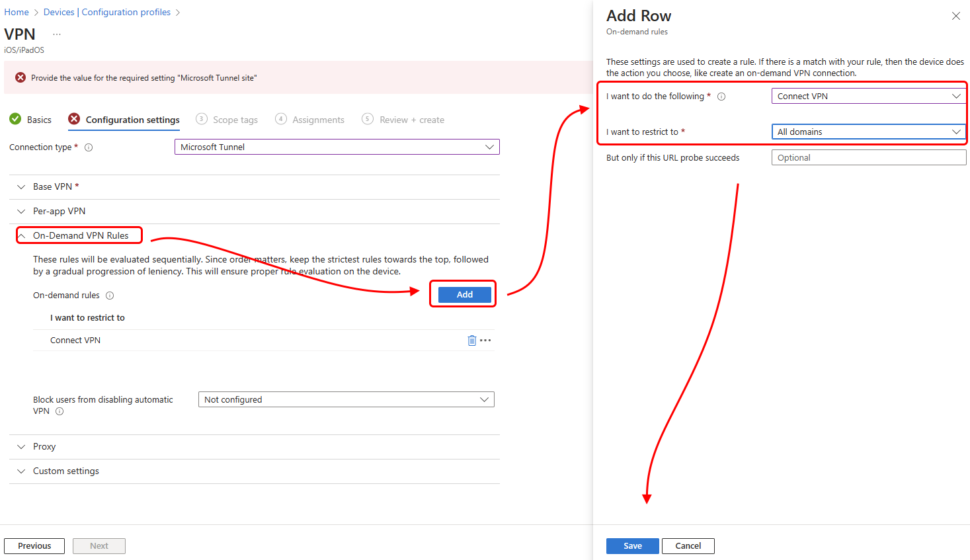Click the info icon beside On-demand rules
Image resolution: width=970 pixels, height=560 pixels.
[x=110, y=296]
